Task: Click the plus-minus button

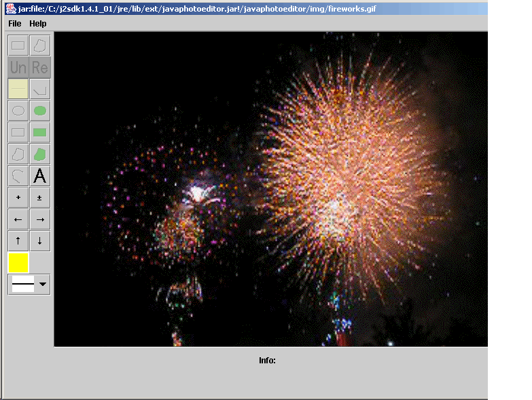Action: (x=40, y=198)
